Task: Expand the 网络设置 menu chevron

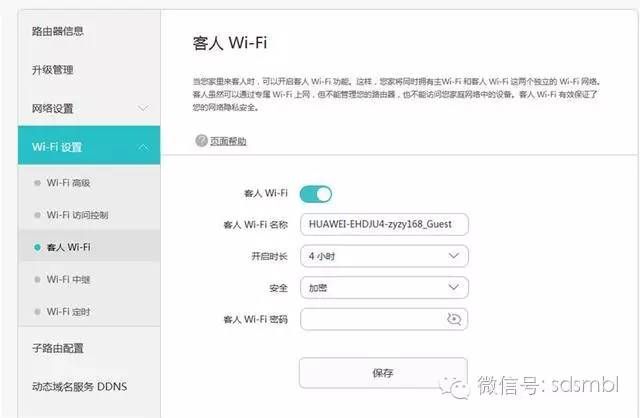Action: pyautogui.click(x=143, y=108)
